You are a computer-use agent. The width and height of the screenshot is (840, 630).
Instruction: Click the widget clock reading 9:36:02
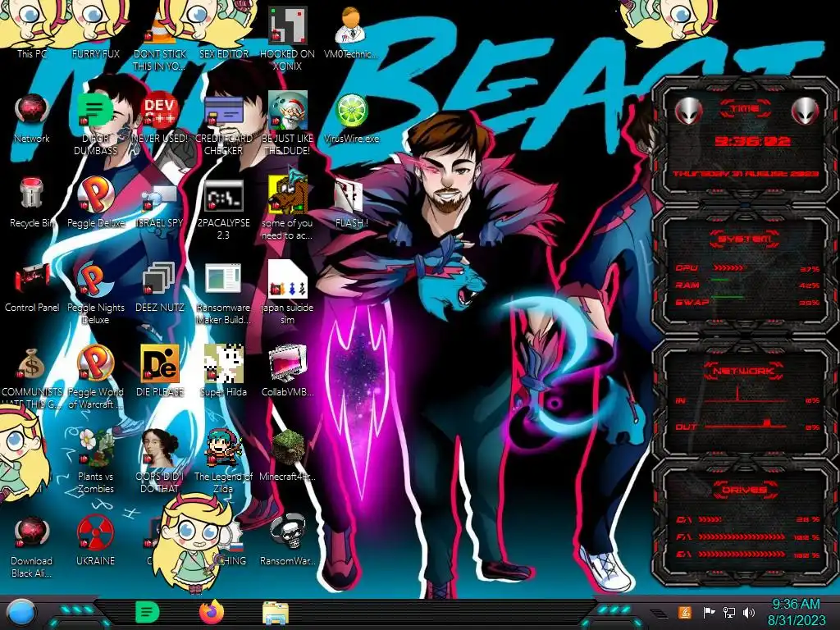(x=752, y=141)
